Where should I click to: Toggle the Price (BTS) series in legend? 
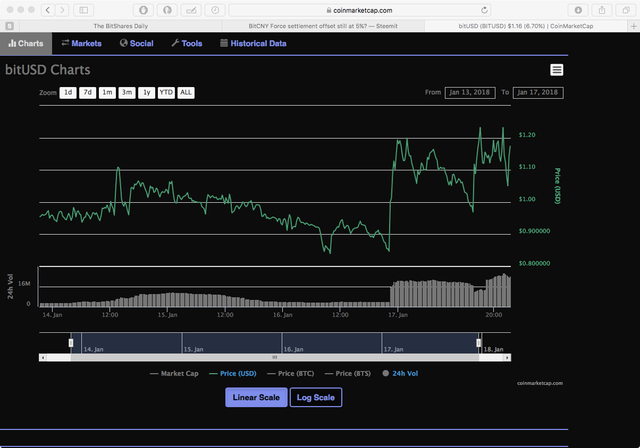point(348,373)
